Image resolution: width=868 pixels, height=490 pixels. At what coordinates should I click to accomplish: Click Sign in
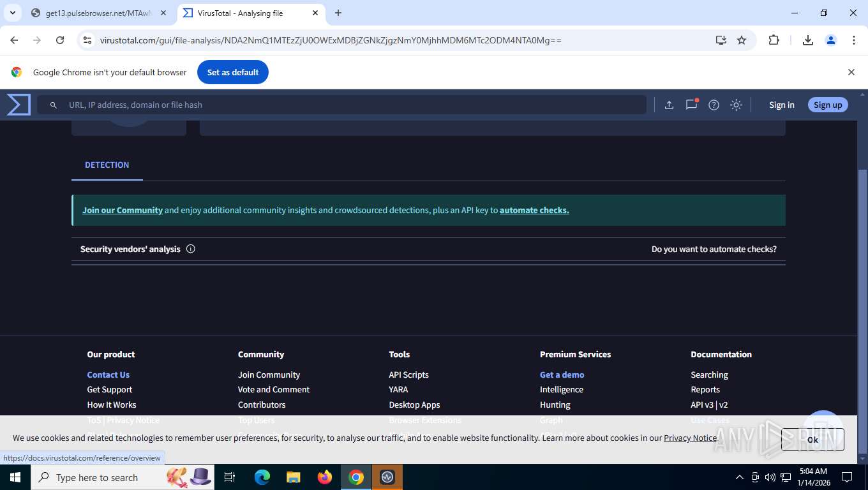coord(781,105)
